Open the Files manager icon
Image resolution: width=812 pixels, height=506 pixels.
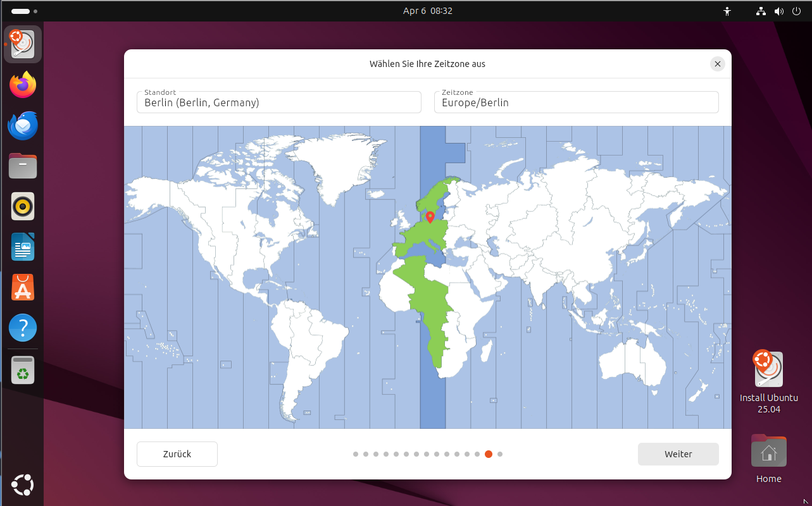(x=23, y=166)
